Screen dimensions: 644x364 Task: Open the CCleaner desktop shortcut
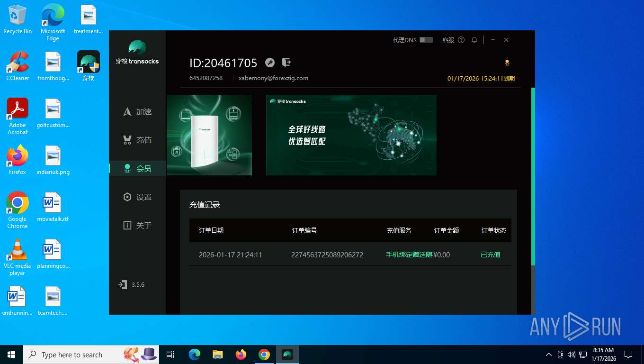[18, 66]
